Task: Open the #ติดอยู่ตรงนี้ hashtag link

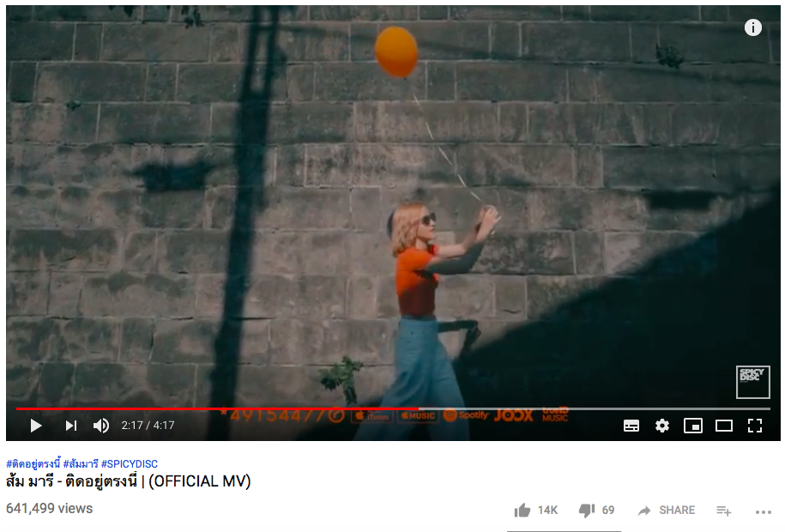Action: [x=33, y=464]
